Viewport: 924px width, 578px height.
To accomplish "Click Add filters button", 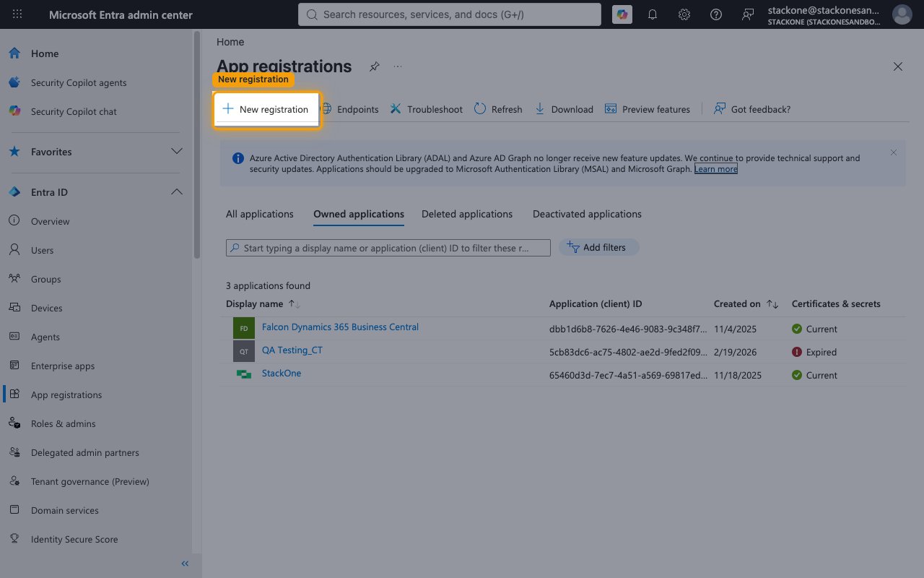I will pos(599,247).
